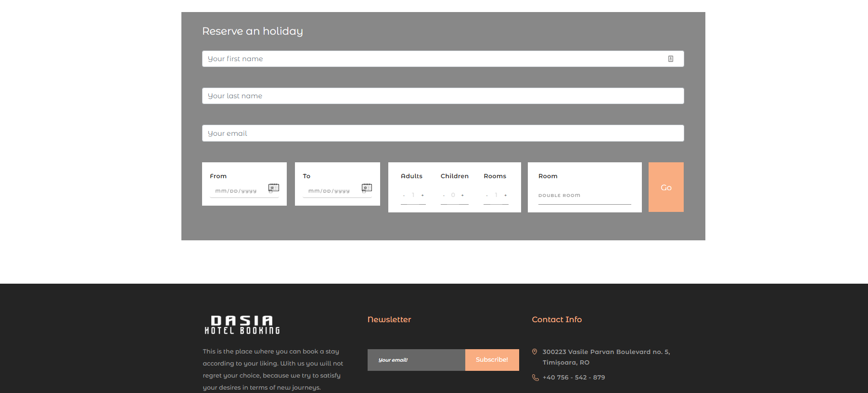Increase Children count with plus button
The image size is (868, 393).
pos(462,195)
